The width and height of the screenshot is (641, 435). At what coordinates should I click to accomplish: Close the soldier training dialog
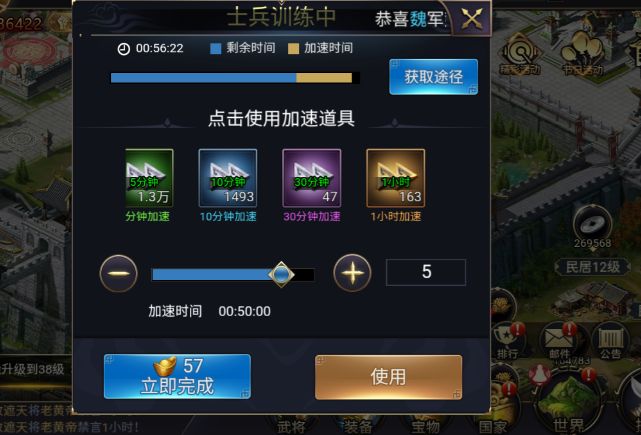coord(472,18)
